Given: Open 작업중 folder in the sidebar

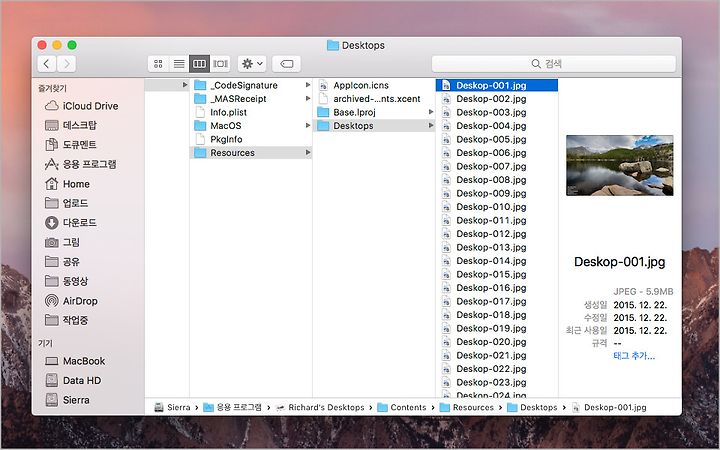Looking at the screenshot, I should tap(67, 320).
